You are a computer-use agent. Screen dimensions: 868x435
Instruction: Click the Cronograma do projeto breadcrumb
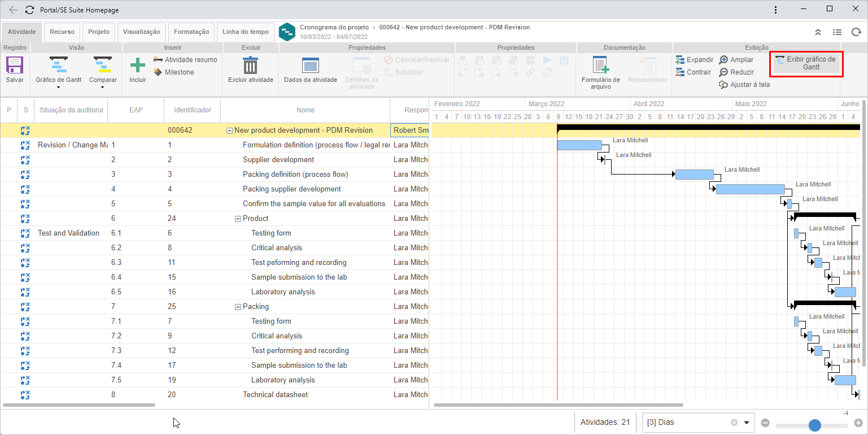pyautogui.click(x=334, y=27)
